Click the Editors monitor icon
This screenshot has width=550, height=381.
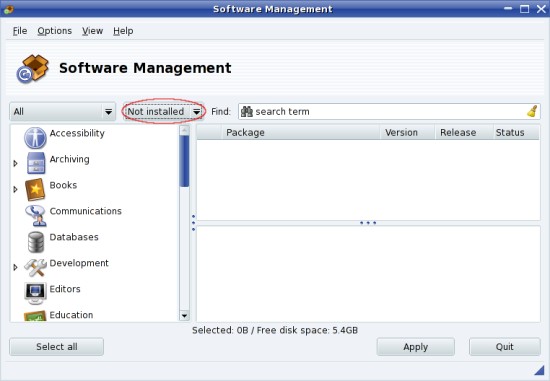pos(35,293)
